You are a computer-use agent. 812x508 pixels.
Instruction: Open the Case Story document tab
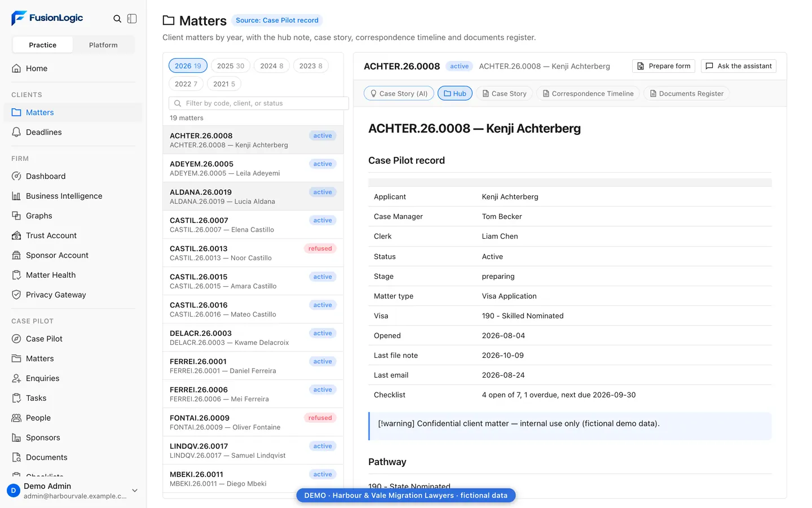click(x=504, y=94)
